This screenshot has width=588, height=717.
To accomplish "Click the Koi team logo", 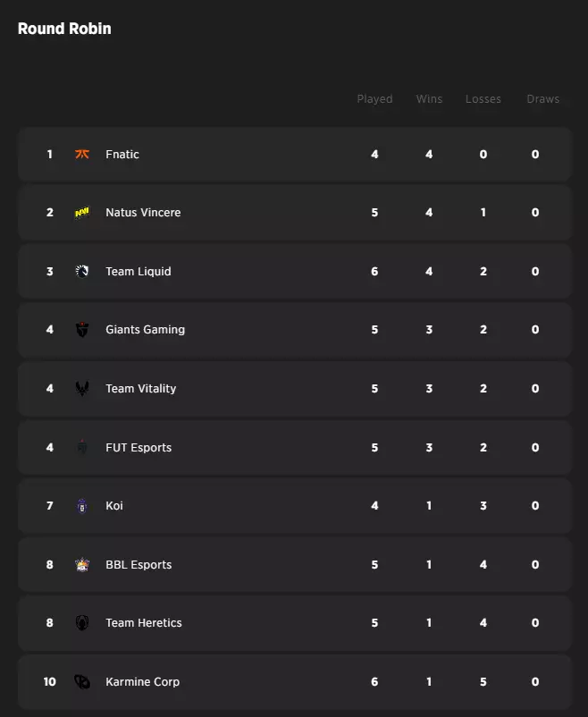I will 82,506.
